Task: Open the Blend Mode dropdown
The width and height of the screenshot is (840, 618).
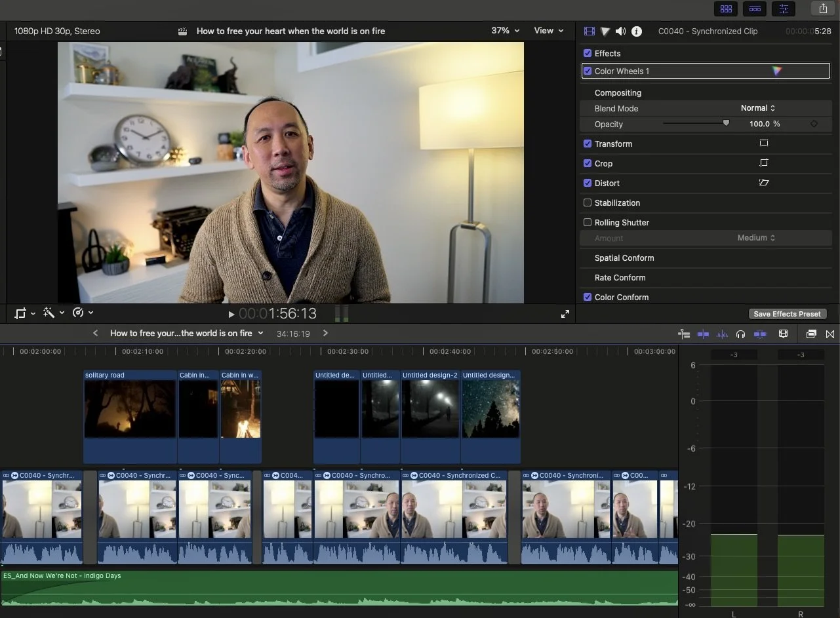Action: (x=757, y=107)
